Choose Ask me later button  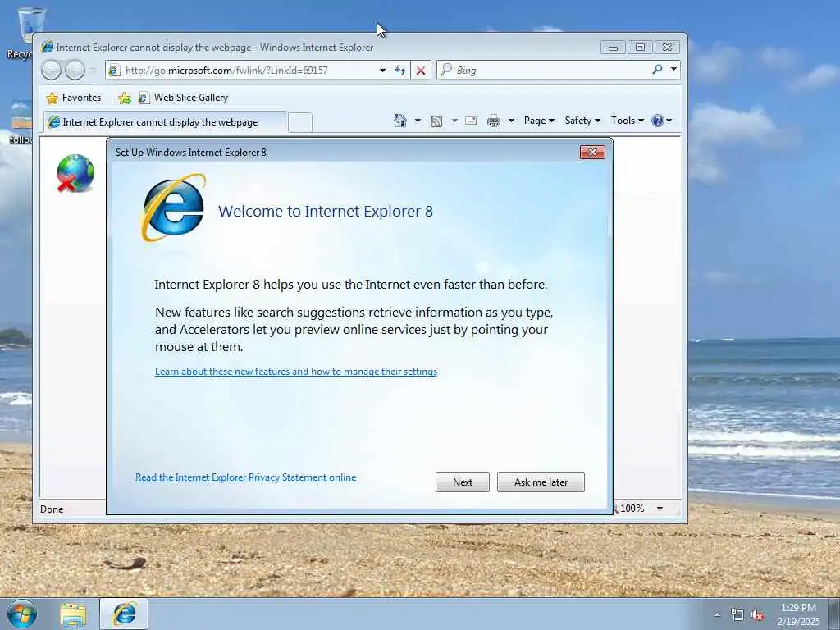[541, 482]
